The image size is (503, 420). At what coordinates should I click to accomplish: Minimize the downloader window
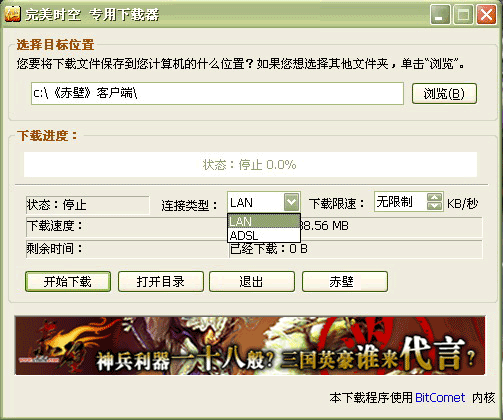pos(440,14)
